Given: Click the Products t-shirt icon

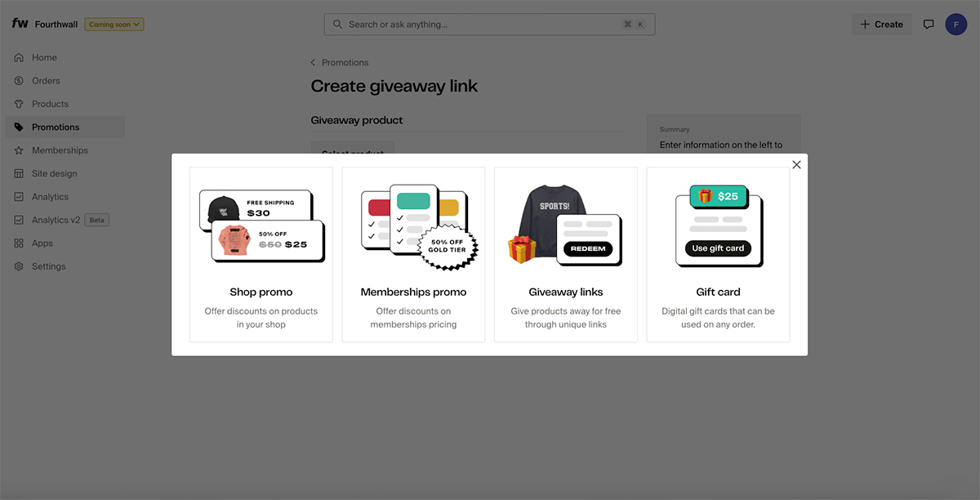Looking at the screenshot, I should [19, 104].
